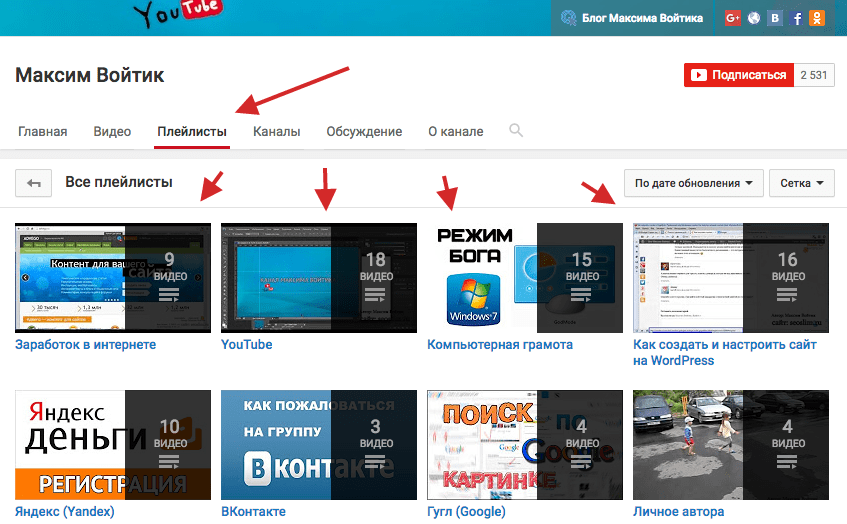Open the ВКонтакте playlist thumbnail
The image size is (847, 524).
pyautogui.click(x=319, y=444)
